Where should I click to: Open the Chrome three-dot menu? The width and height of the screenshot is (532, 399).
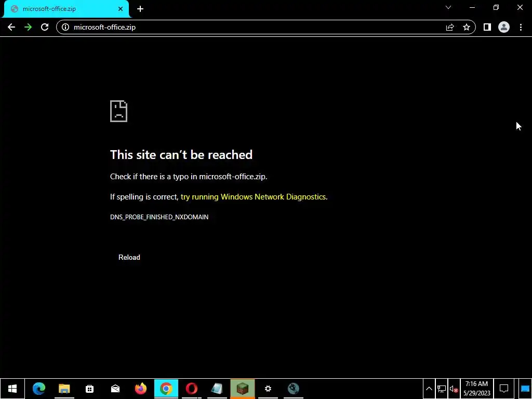point(521,27)
